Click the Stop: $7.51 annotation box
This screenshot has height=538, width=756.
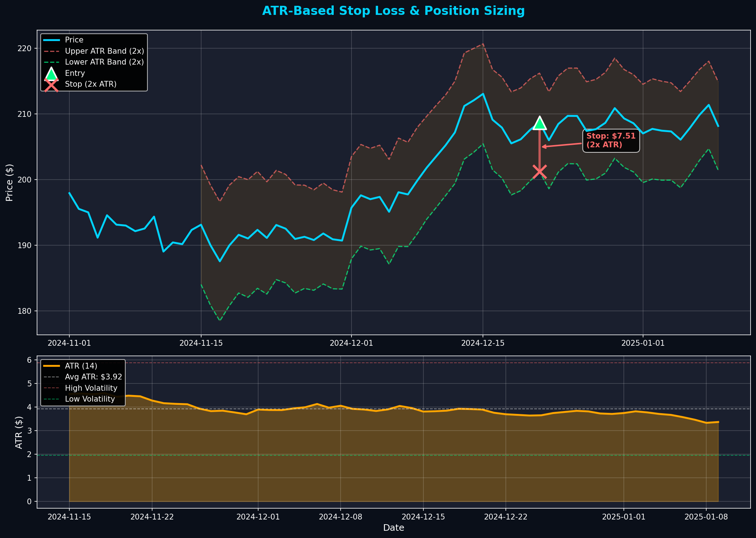point(611,141)
